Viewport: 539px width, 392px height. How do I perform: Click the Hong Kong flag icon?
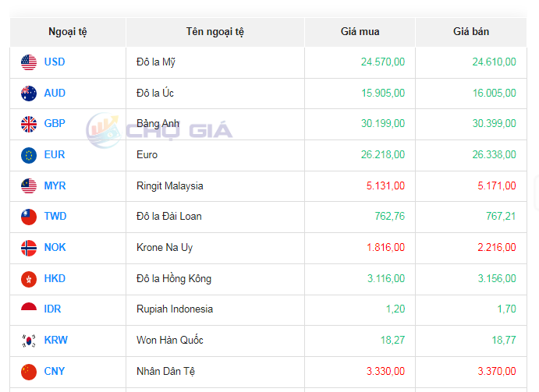pos(29,279)
